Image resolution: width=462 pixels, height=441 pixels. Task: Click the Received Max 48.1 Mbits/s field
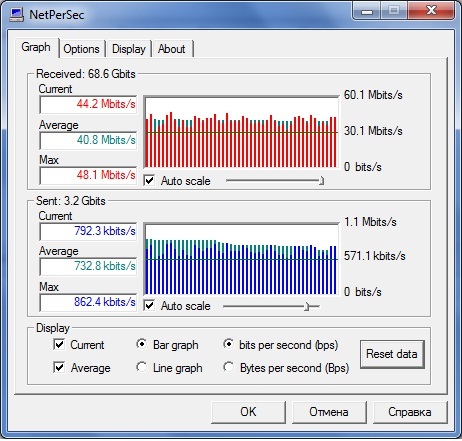pos(88,175)
